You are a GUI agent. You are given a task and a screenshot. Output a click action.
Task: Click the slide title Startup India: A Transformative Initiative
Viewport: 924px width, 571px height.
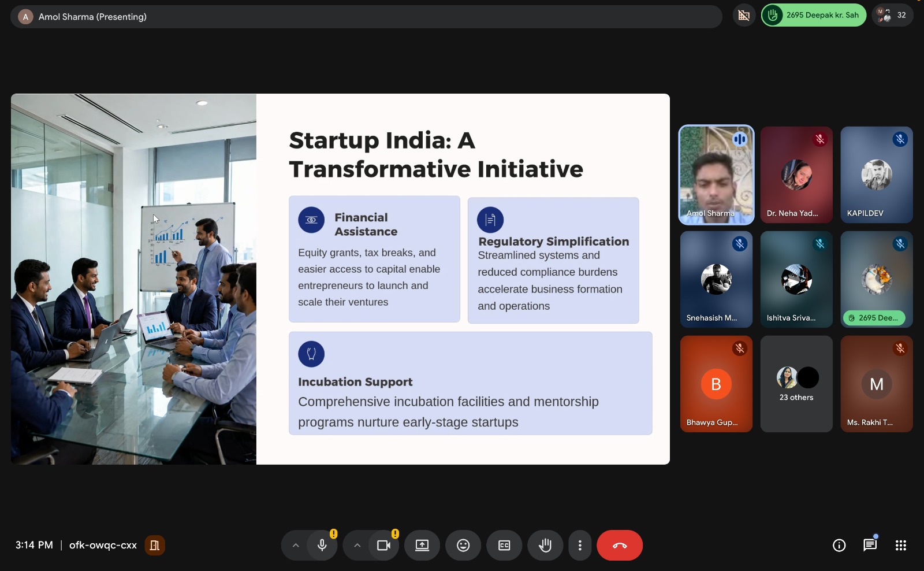[x=436, y=155]
